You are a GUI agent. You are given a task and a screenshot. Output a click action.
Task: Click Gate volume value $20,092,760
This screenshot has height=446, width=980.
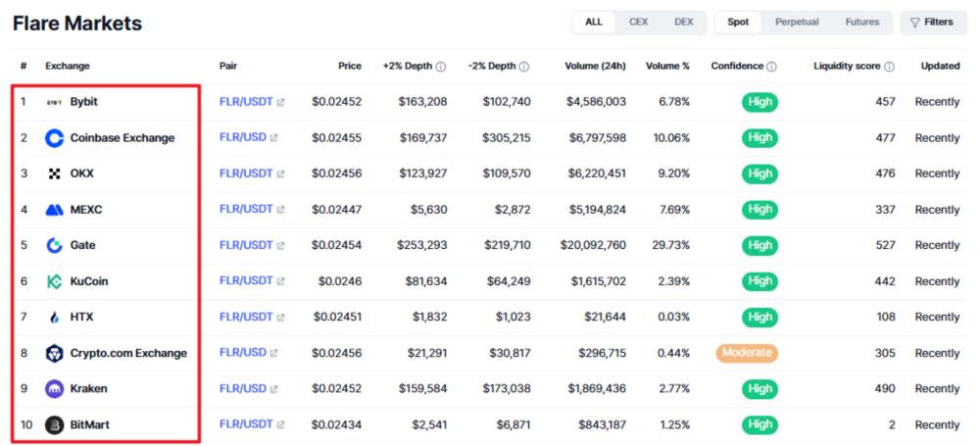[593, 245]
